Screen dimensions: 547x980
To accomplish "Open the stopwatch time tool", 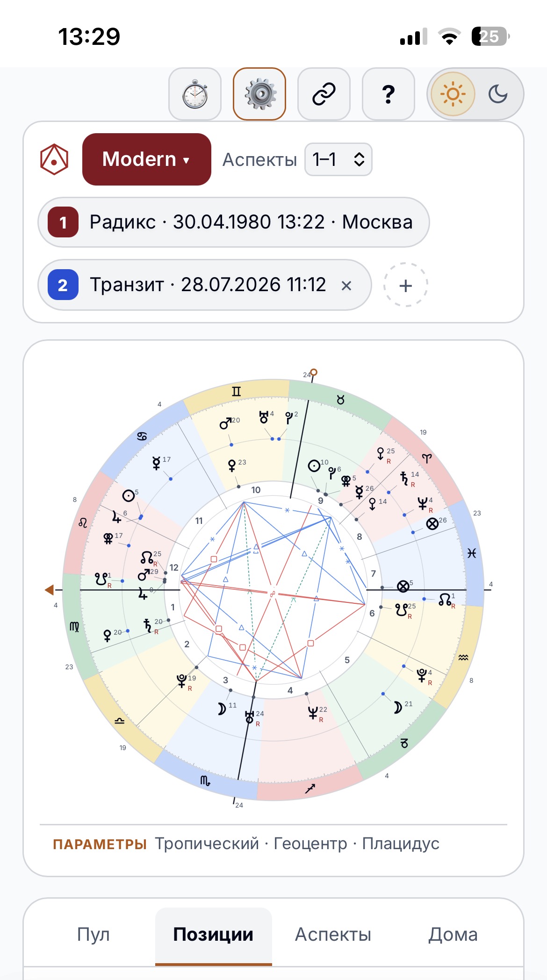I will click(195, 94).
